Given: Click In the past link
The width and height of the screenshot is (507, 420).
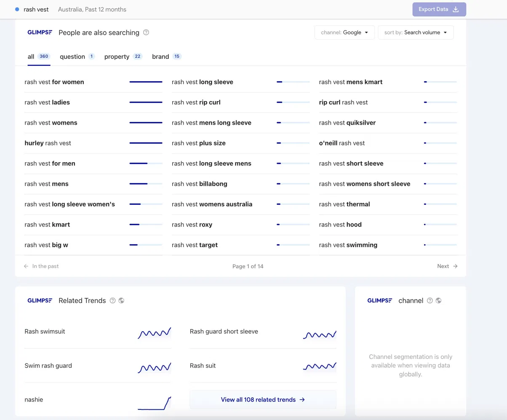Looking at the screenshot, I should (x=41, y=266).
